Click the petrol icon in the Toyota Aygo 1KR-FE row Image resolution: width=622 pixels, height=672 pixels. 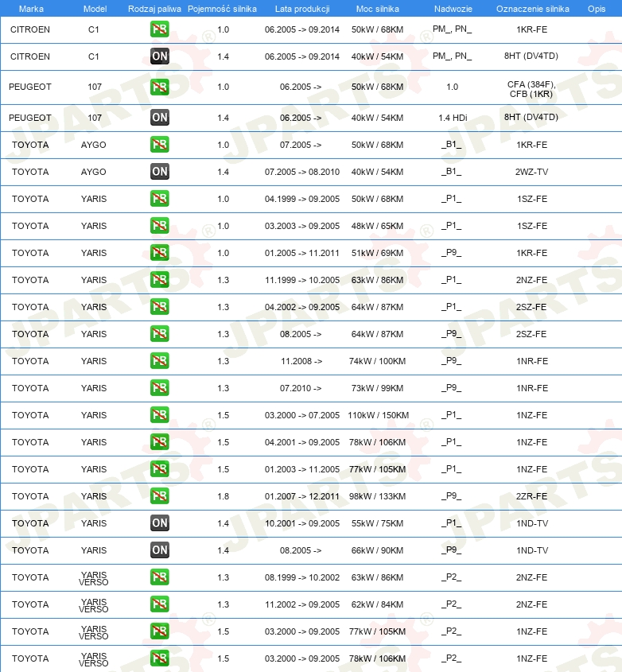point(159,145)
